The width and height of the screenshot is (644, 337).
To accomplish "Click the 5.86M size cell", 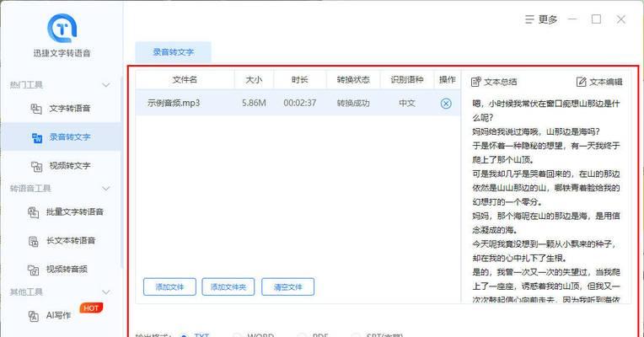I will (254, 103).
